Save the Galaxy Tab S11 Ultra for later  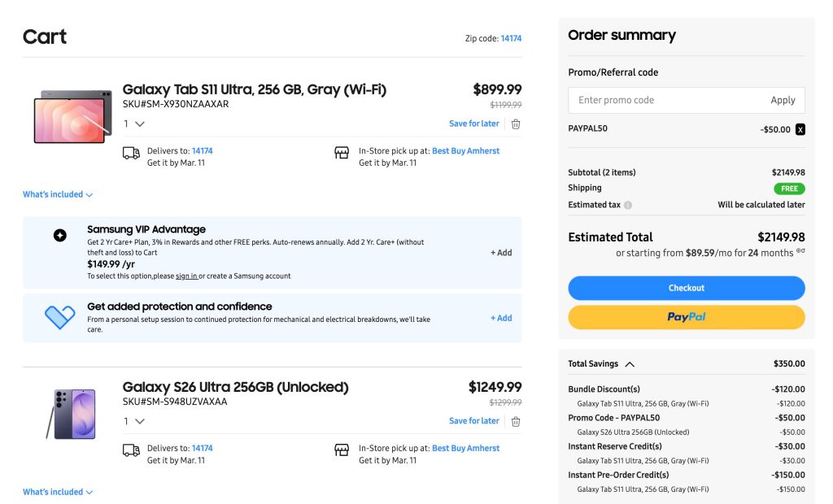coord(473,124)
